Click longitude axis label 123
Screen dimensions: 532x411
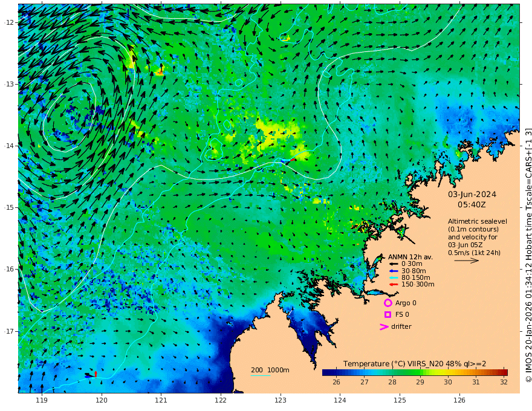pyautogui.click(x=281, y=400)
